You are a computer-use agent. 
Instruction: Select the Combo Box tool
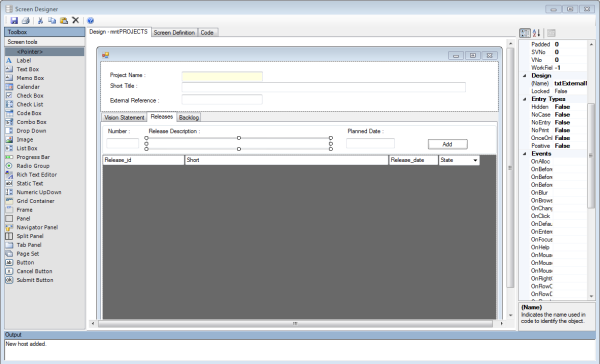45,122
